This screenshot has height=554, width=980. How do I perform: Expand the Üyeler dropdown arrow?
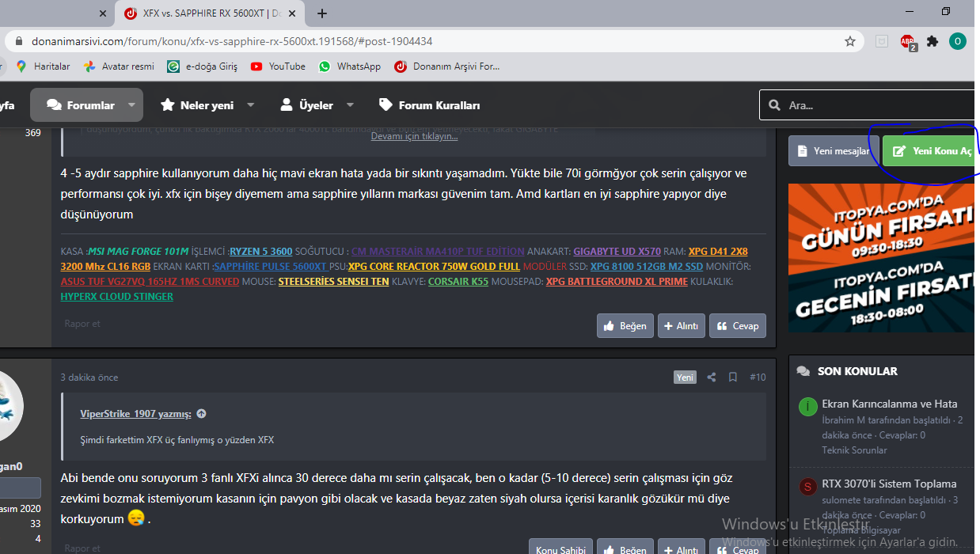[350, 104]
